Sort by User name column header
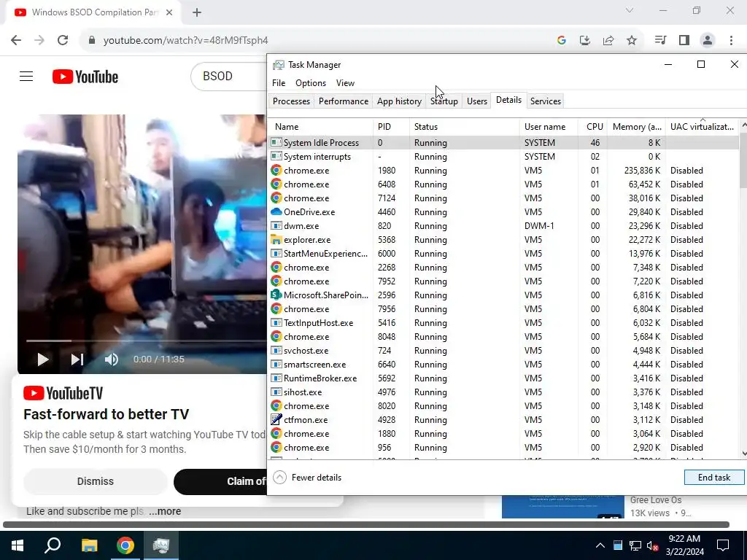Viewport: 747px width, 560px height. click(x=549, y=127)
